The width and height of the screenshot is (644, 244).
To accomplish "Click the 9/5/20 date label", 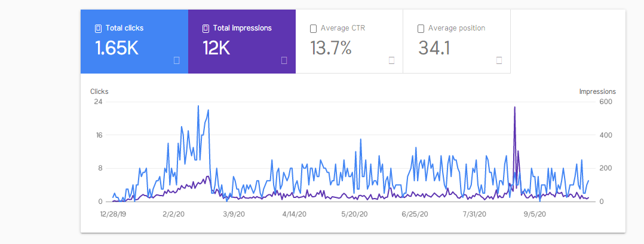I will pyautogui.click(x=535, y=214).
